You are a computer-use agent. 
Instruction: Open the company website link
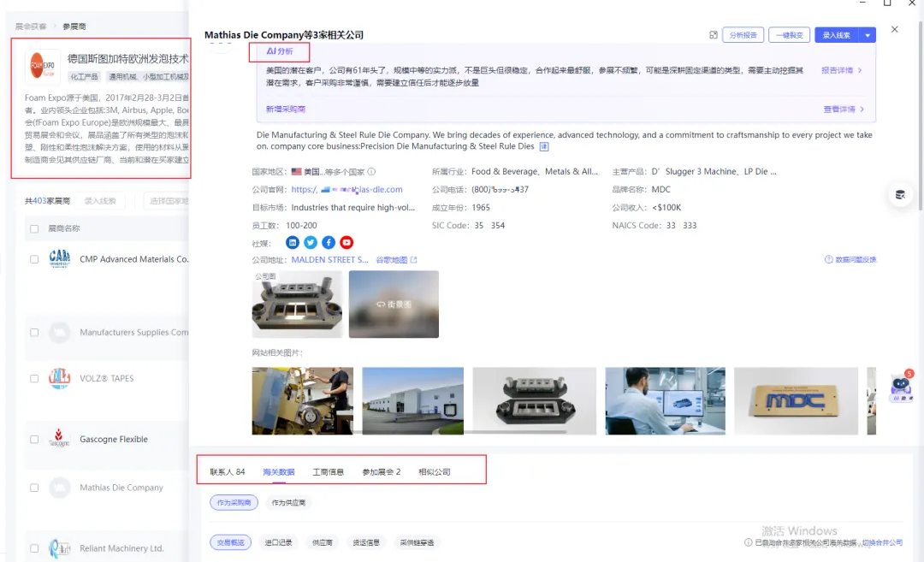[x=347, y=190]
